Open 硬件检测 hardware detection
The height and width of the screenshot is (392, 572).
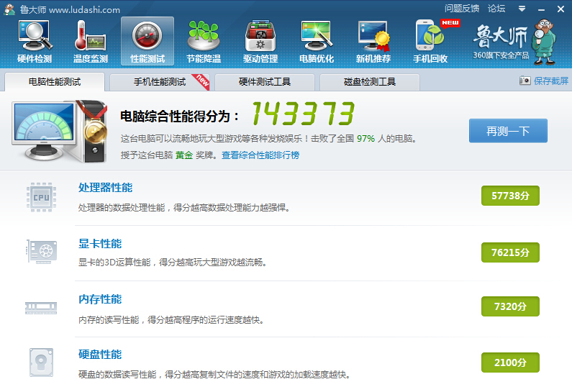coord(35,41)
